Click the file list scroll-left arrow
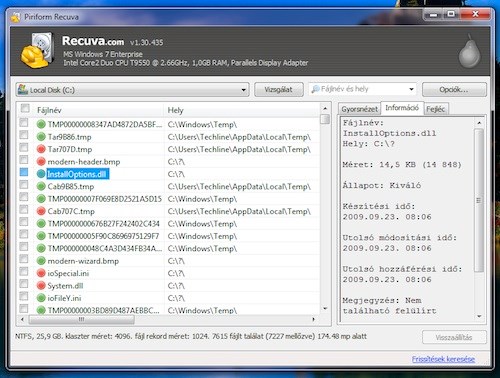 tap(22, 319)
